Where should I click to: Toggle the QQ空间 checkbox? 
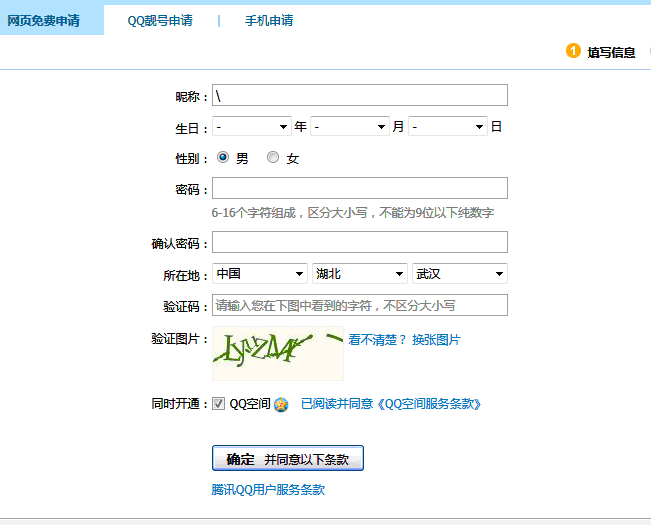tap(218, 403)
